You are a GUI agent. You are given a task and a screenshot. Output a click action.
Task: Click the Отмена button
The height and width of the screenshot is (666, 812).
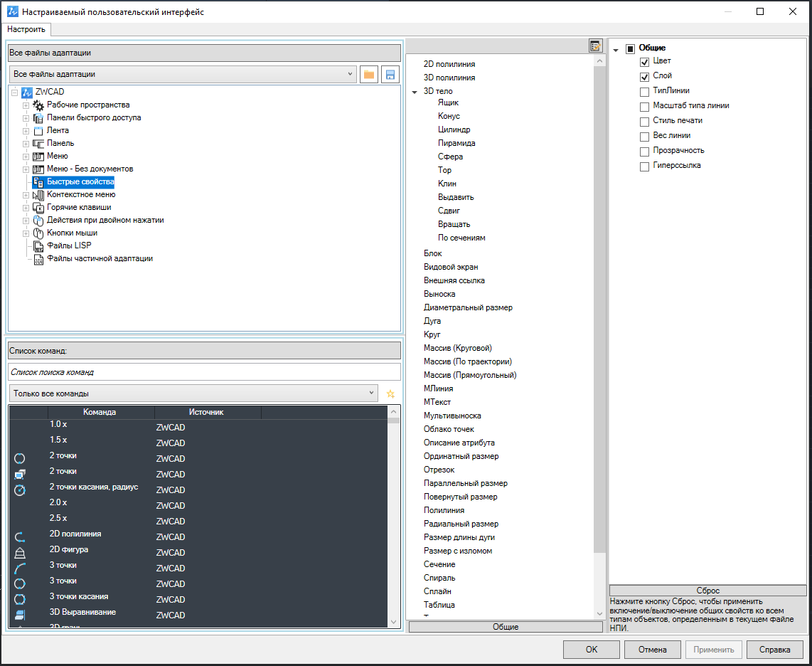653,650
